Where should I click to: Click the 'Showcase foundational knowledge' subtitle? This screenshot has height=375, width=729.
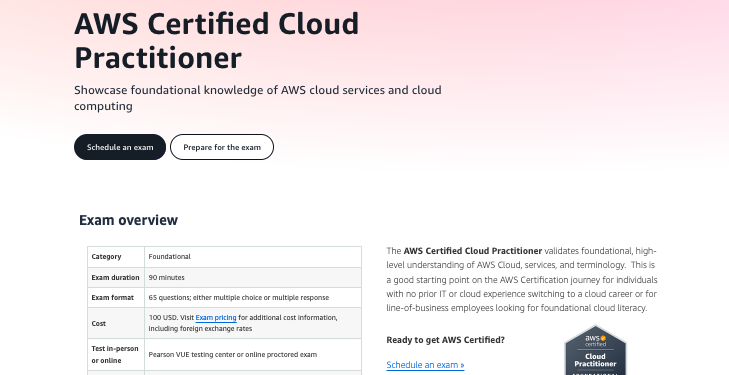(x=258, y=98)
